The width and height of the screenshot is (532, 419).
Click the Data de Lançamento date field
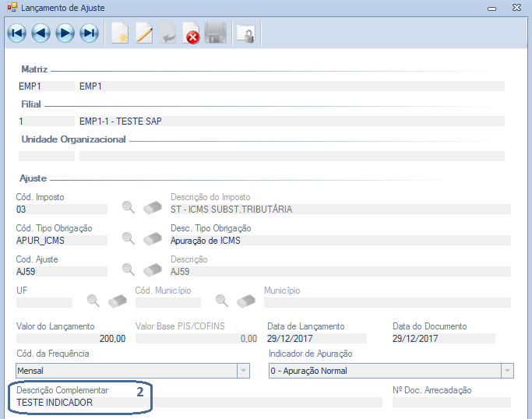point(316,339)
